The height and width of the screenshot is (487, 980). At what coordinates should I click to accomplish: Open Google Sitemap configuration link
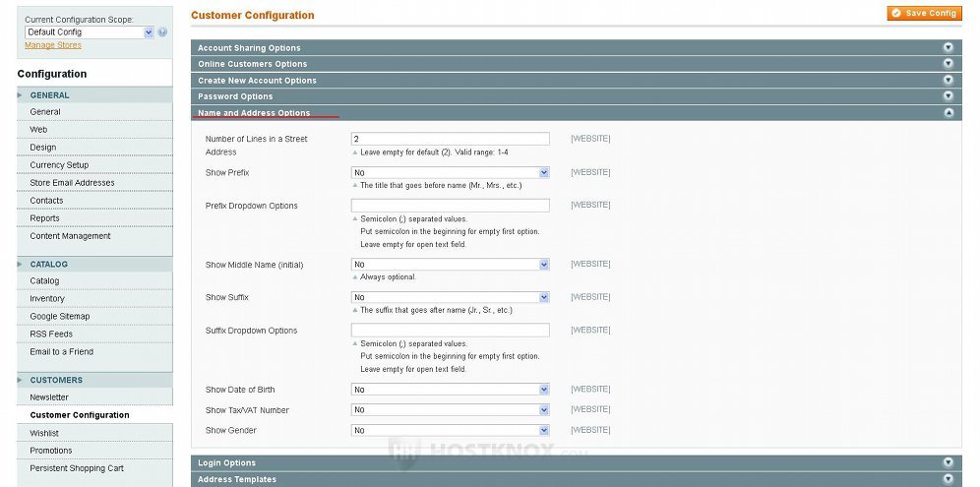tap(60, 317)
